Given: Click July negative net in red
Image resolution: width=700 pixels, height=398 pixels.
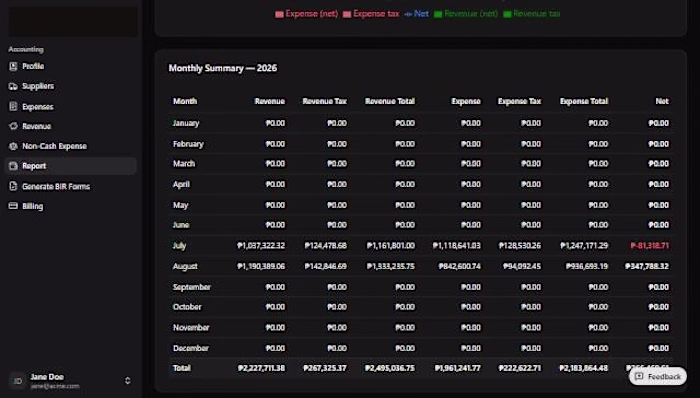Looking at the screenshot, I should (650, 246).
